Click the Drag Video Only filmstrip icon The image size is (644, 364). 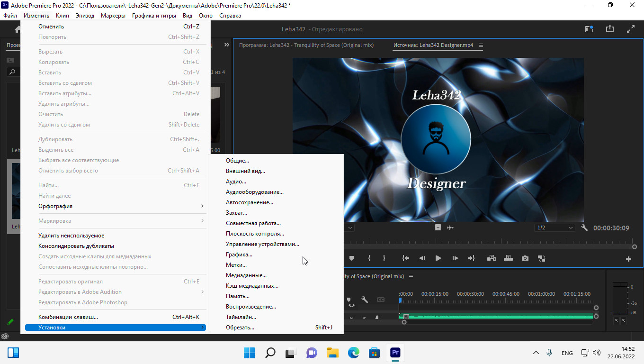point(438,228)
